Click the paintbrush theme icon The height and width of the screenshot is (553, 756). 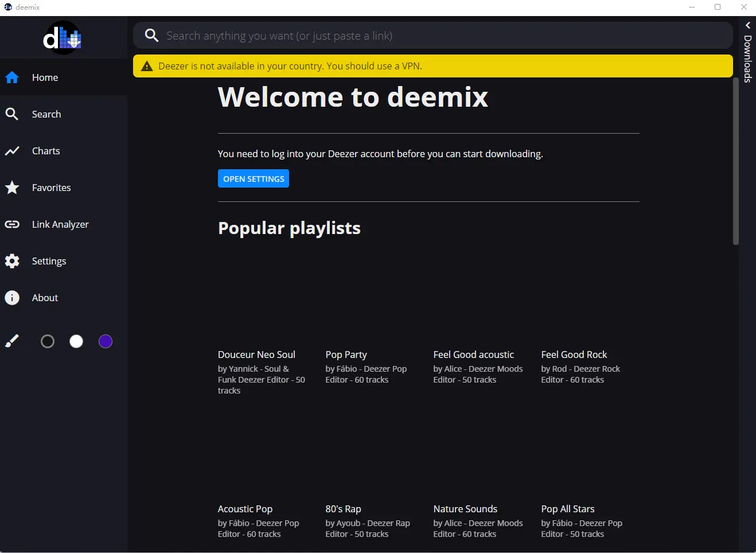click(x=11, y=341)
